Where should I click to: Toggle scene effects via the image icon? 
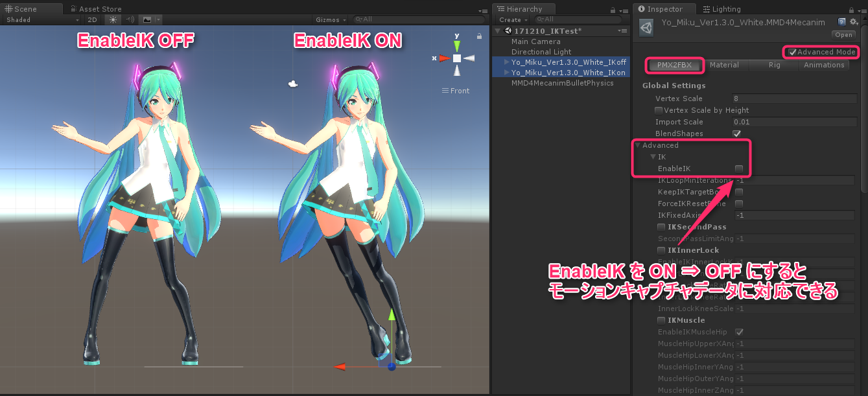148,20
